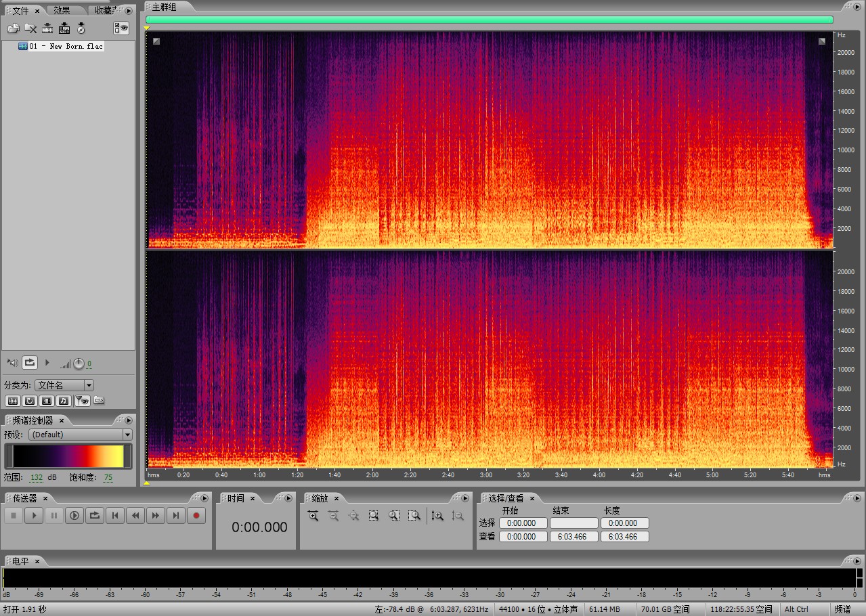The image size is (866, 616).
Task: Open the 预设 (Default) preset dropdown
Action: coord(127,435)
